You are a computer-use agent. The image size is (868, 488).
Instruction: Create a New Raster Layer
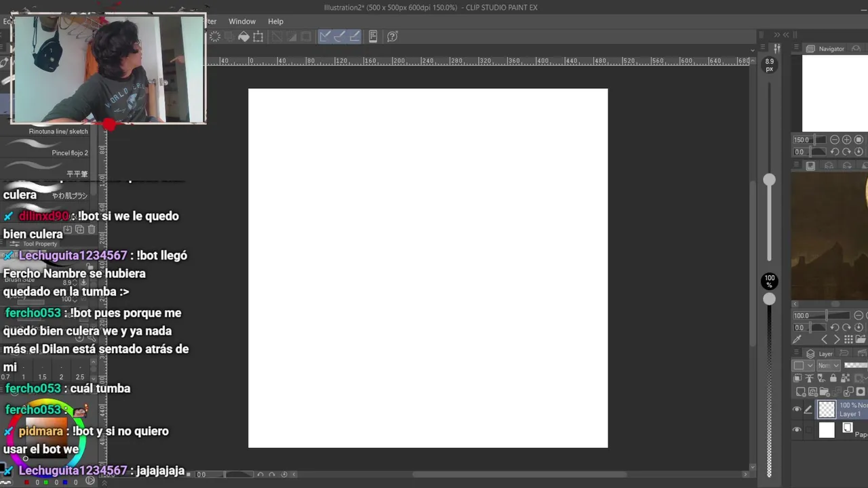801,392
